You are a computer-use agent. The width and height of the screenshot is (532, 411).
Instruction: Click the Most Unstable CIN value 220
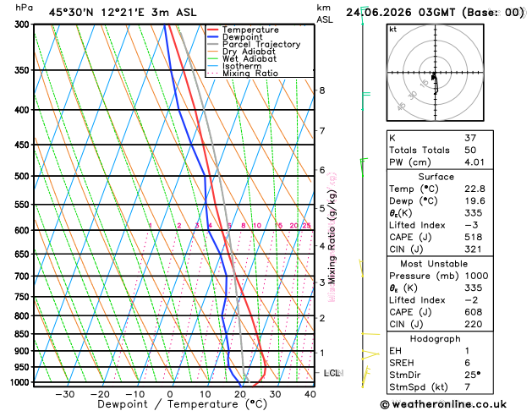474,324
